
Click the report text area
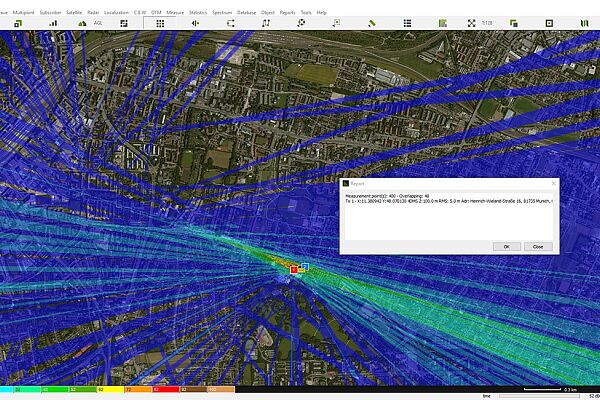tap(449, 215)
